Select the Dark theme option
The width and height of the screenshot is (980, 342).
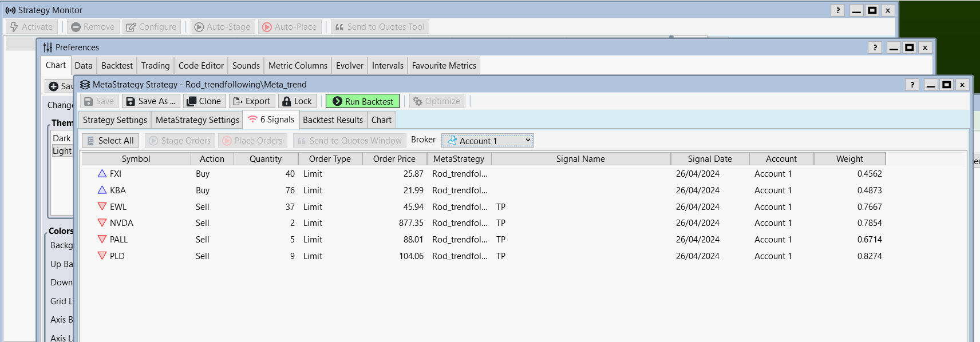click(62, 138)
